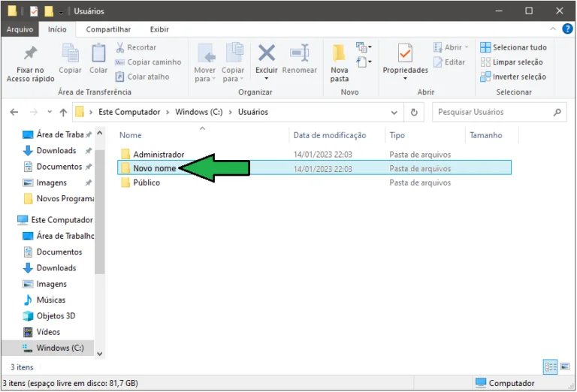Open pinned Documentos in Quick Access
The width and height of the screenshot is (577, 392).
click(56, 167)
